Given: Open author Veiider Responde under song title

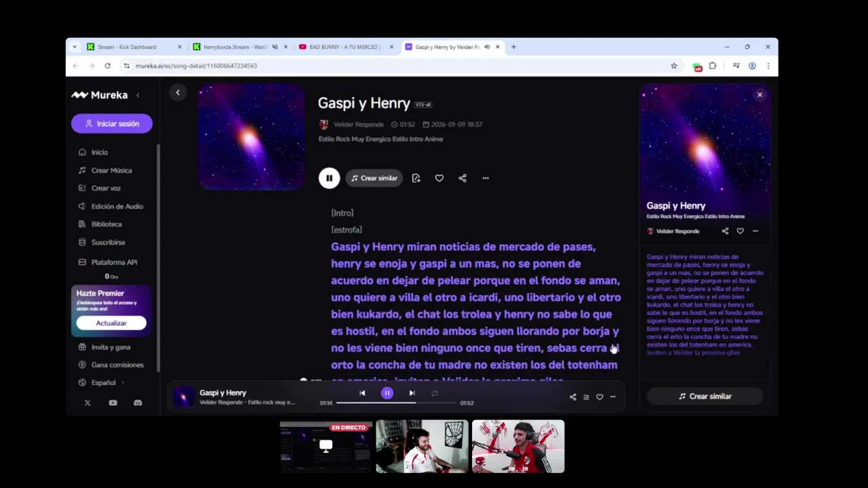Looking at the screenshot, I should tap(353, 125).
